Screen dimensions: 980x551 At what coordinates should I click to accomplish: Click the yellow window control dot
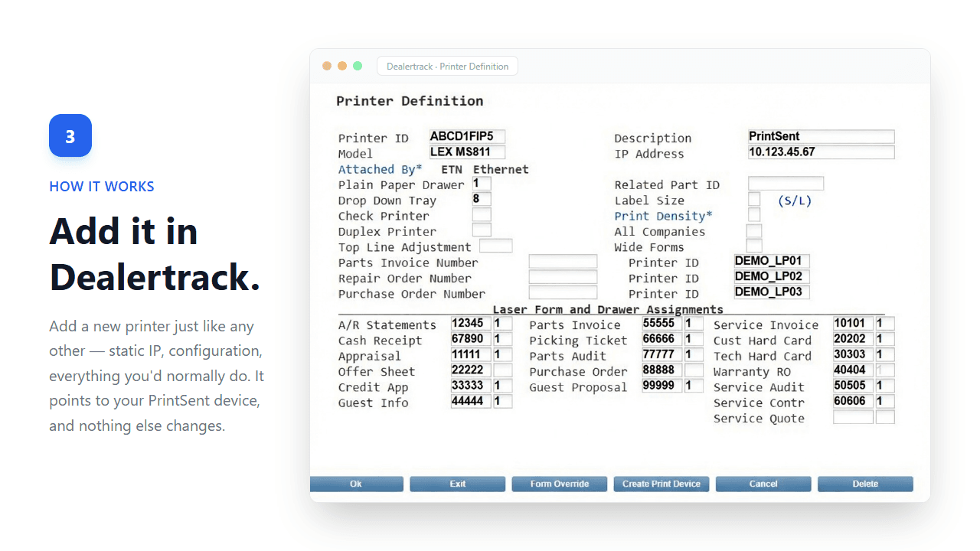click(x=342, y=67)
